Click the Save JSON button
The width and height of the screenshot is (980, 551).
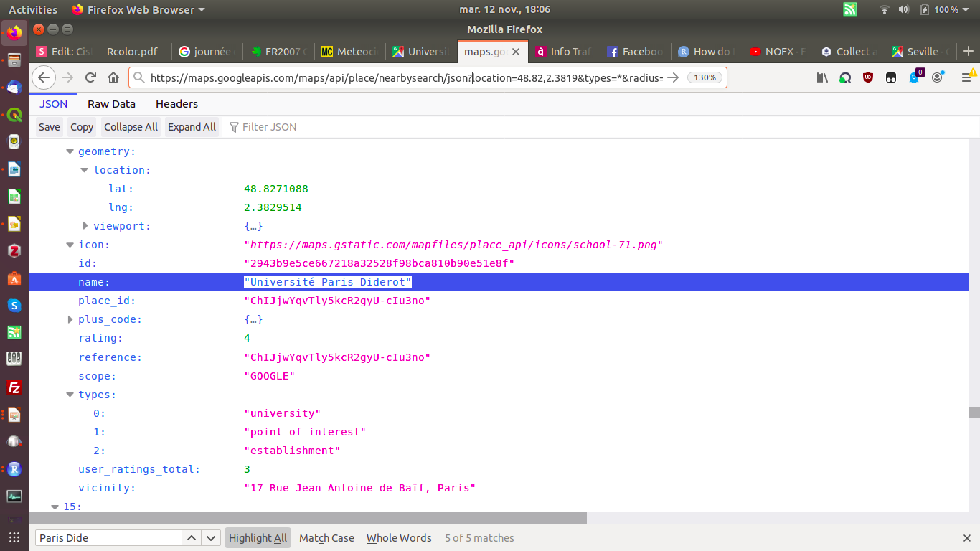[49, 127]
